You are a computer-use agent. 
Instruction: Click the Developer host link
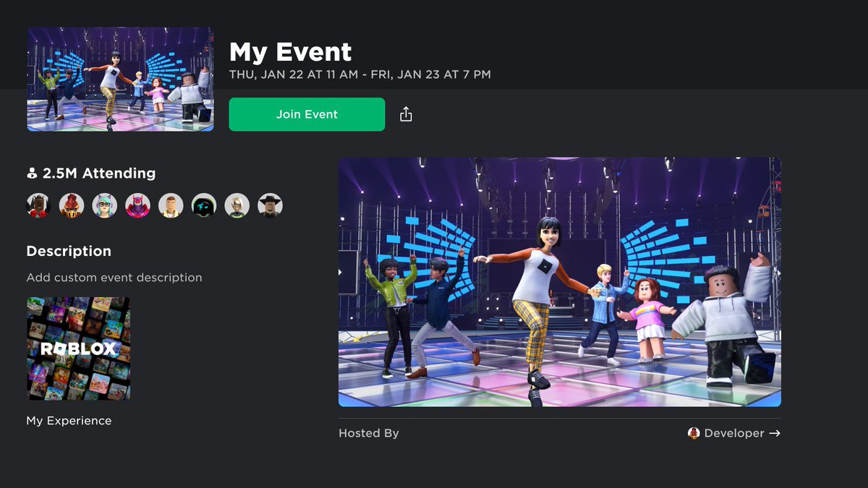736,433
